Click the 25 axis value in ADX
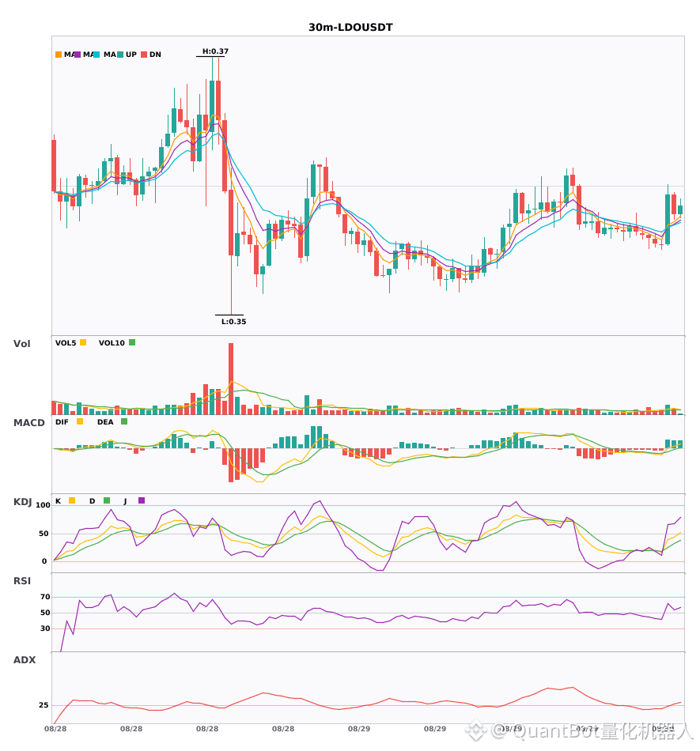Image resolution: width=700 pixels, height=751 pixels. point(44,705)
